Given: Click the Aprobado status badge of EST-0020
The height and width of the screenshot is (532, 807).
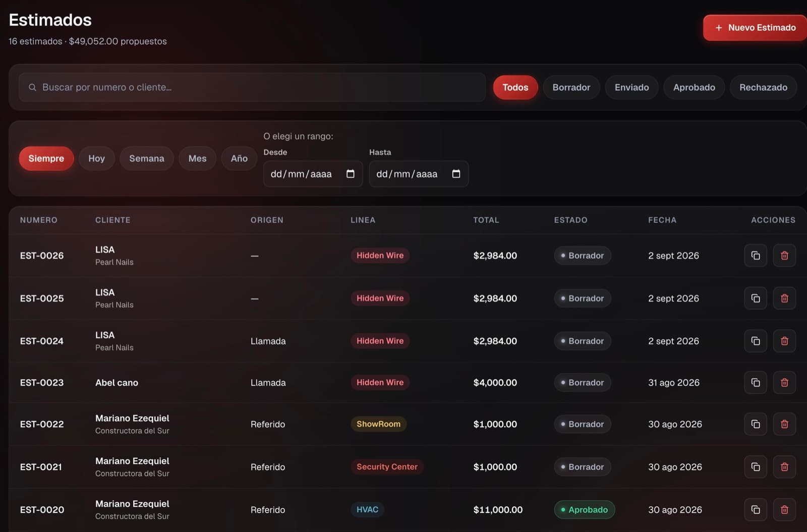Looking at the screenshot, I should [x=584, y=510].
